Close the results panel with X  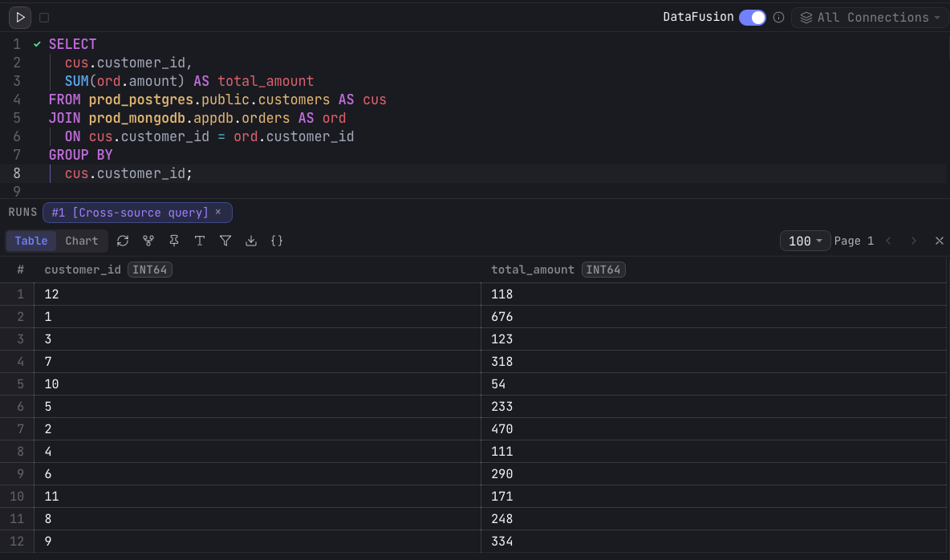[939, 241]
